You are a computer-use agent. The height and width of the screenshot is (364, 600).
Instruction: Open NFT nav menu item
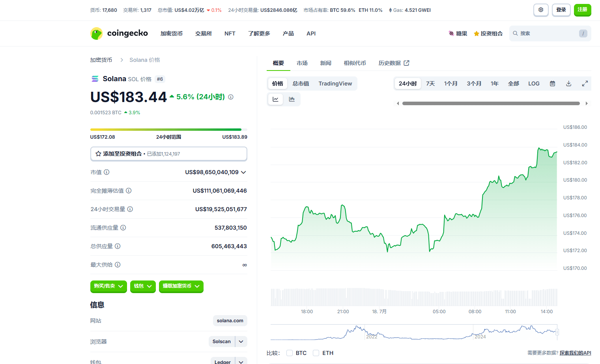230,33
